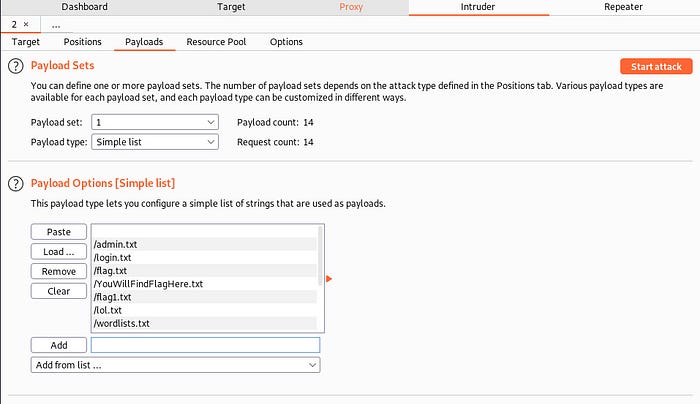
Task: Open Payload Options help icon
Action: (x=16, y=183)
